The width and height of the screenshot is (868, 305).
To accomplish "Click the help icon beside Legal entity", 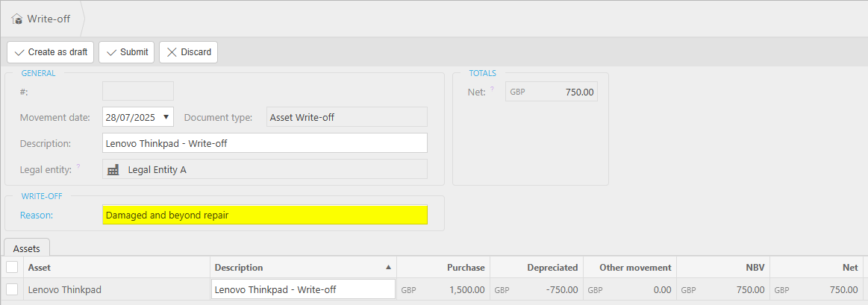I will point(78,167).
